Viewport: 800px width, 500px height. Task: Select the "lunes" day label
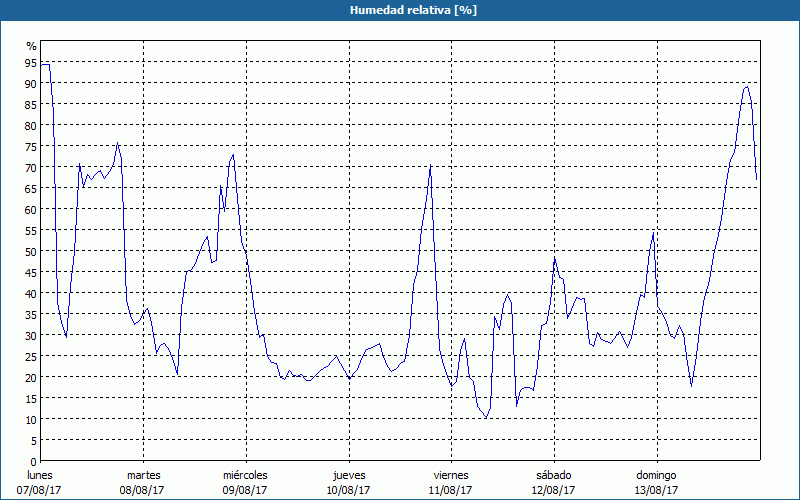(40, 475)
